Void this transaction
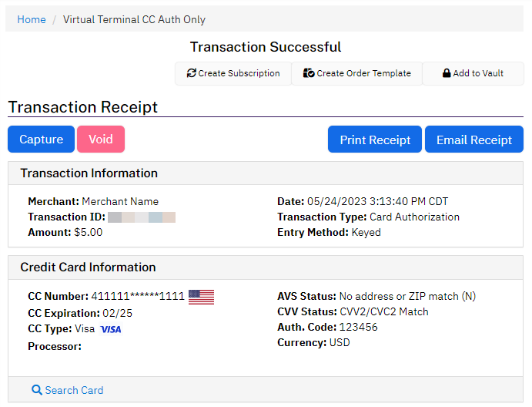Image resolution: width=532 pixels, height=407 pixels. point(101,140)
